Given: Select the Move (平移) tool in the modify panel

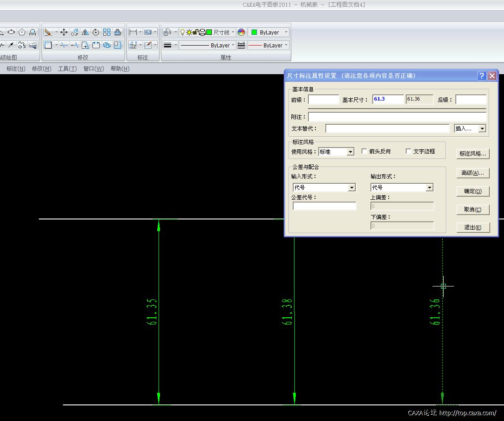Looking at the screenshot, I should [63, 32].
